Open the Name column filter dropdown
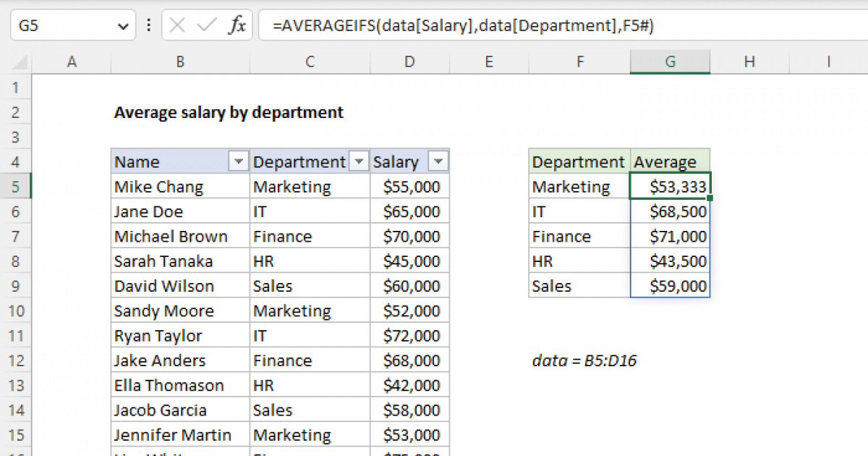The image size is (868, 456). coord(239,161)
